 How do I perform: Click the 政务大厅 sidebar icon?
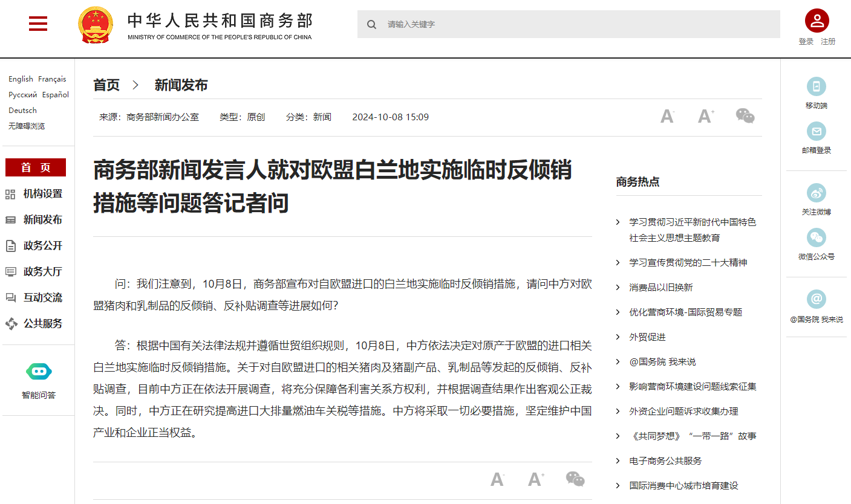click(10, 272)
